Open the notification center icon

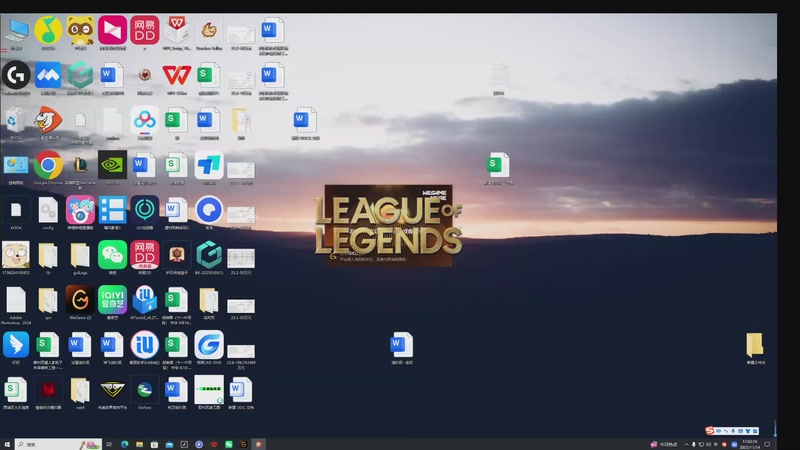pyautogui.click(x=767, y=444)
